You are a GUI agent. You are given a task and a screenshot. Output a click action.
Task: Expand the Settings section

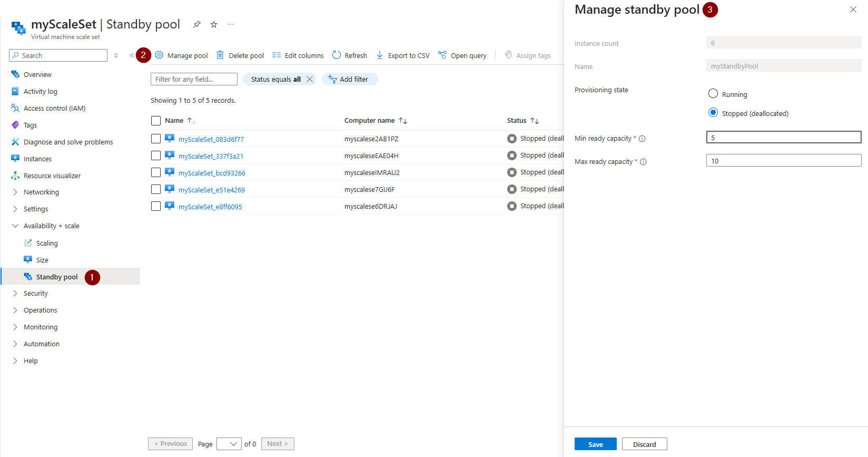click(15, 209)
